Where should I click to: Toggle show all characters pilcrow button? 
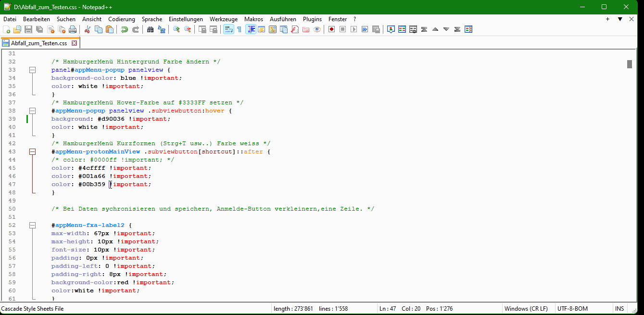239,30
